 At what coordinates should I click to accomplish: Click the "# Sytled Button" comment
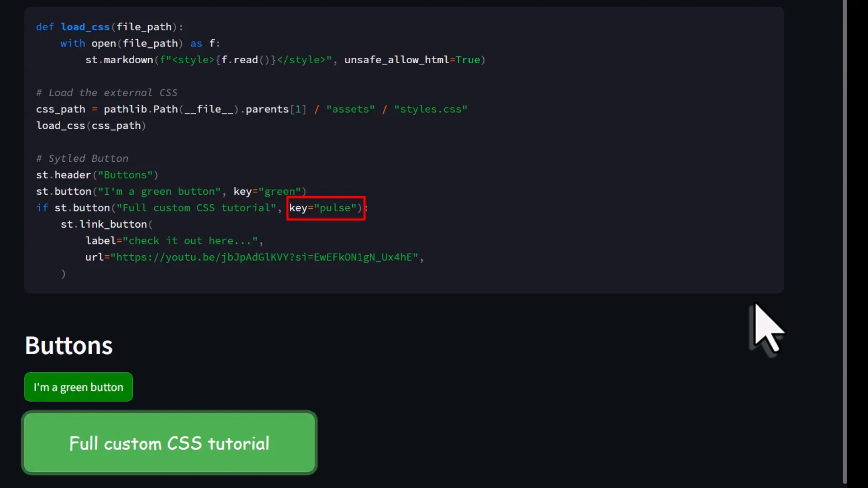82,159
